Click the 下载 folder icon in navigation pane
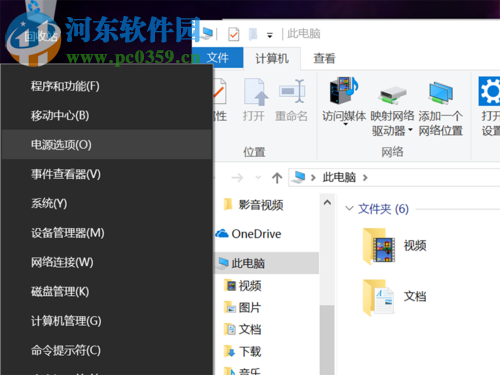The height and width of the screenshot is (375, 500). click(230, 351)
